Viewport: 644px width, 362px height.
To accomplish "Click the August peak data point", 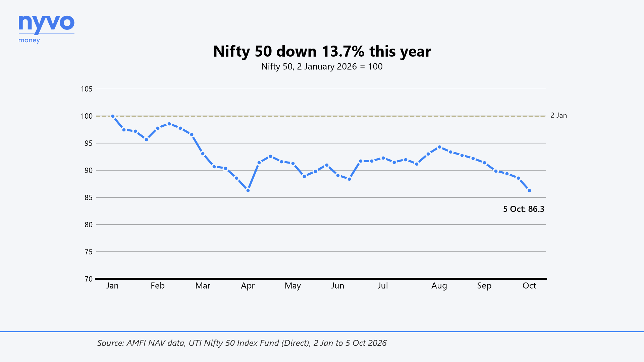I will click(x=439, y=147).
